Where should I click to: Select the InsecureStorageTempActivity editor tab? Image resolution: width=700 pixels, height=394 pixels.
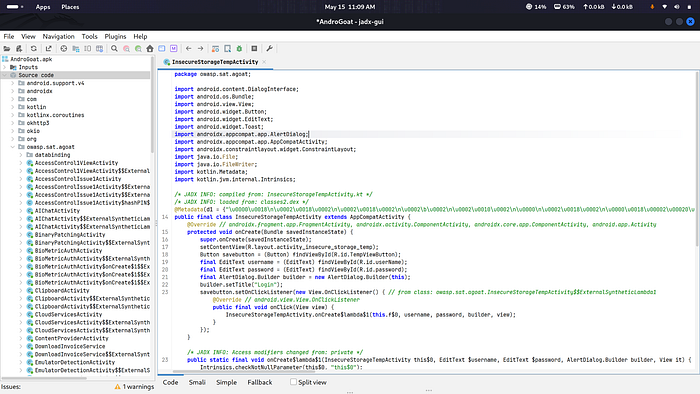(x=215, y=62)
